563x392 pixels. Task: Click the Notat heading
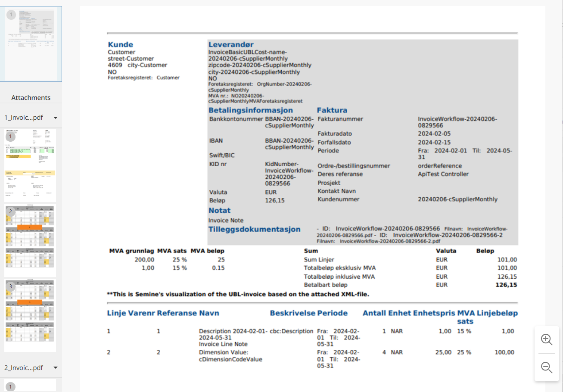click(x=219, y=211)
